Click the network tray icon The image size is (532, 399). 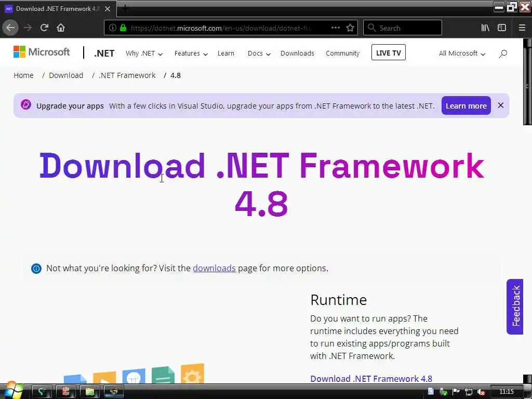tap(469, 392)
